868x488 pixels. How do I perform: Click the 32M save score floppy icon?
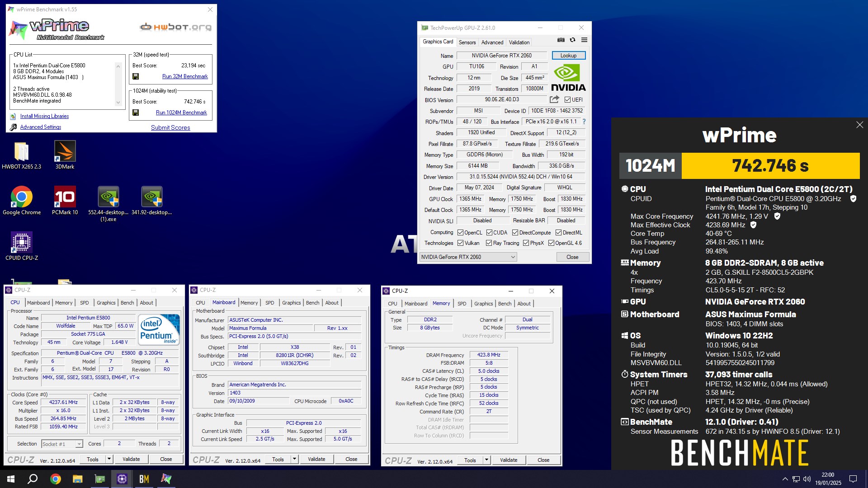[136, 76]
